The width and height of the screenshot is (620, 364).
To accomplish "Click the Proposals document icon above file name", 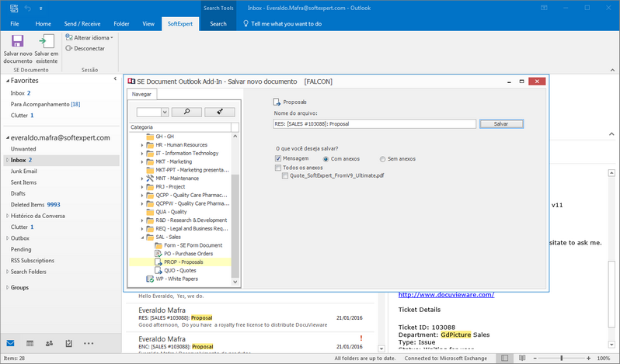I will point(277,102).
